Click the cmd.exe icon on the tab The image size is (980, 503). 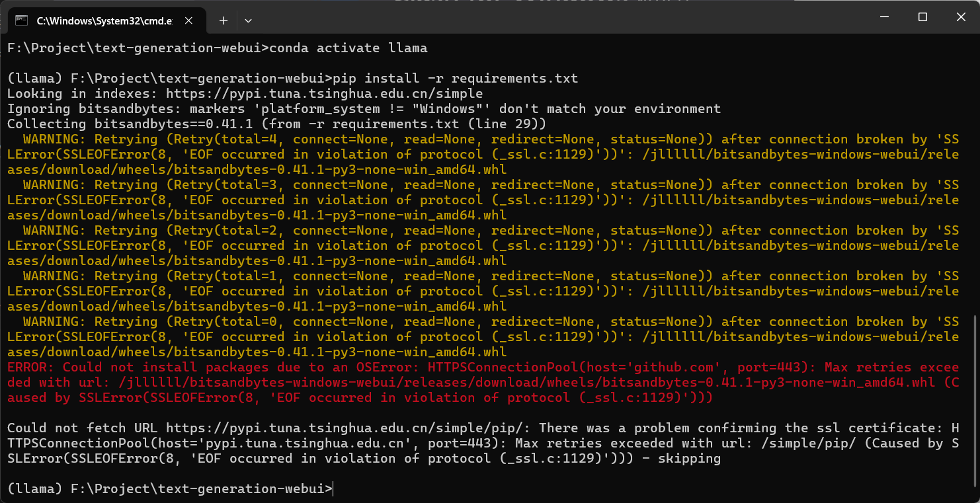click(x=21, y=20)
